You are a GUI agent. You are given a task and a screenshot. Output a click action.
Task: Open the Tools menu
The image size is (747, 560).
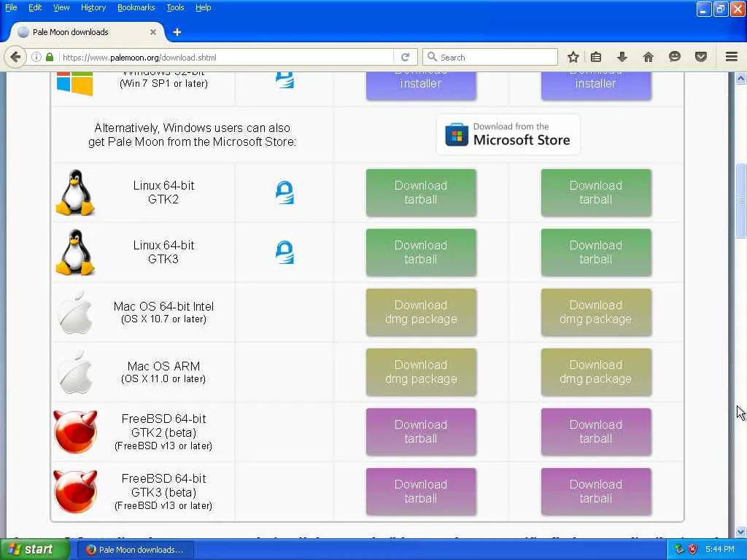click(x=175, y=7)
